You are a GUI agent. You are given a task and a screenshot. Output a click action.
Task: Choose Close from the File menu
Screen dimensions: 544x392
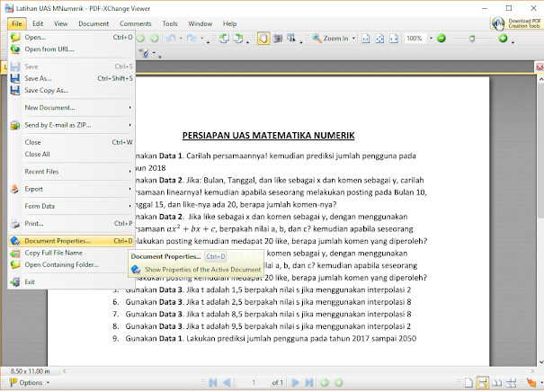pyautogui.click(x=71, y=142)
